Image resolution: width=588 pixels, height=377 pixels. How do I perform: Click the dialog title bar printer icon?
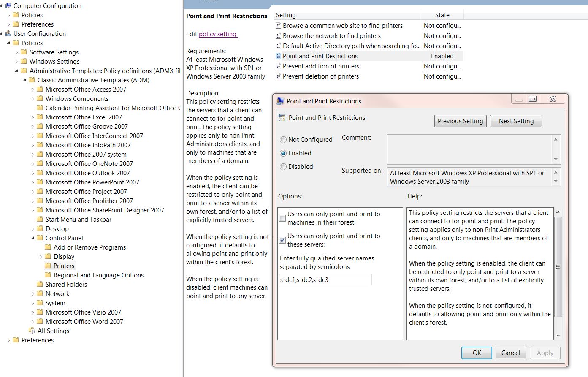pos(280,101)
